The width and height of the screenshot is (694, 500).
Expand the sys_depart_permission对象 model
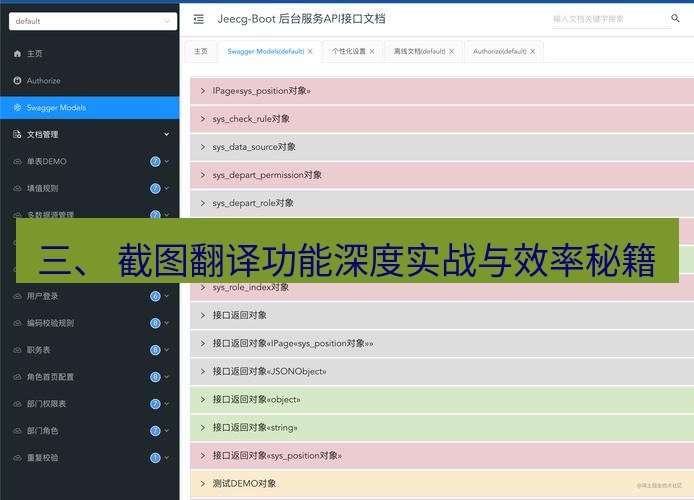click(442, 175)
